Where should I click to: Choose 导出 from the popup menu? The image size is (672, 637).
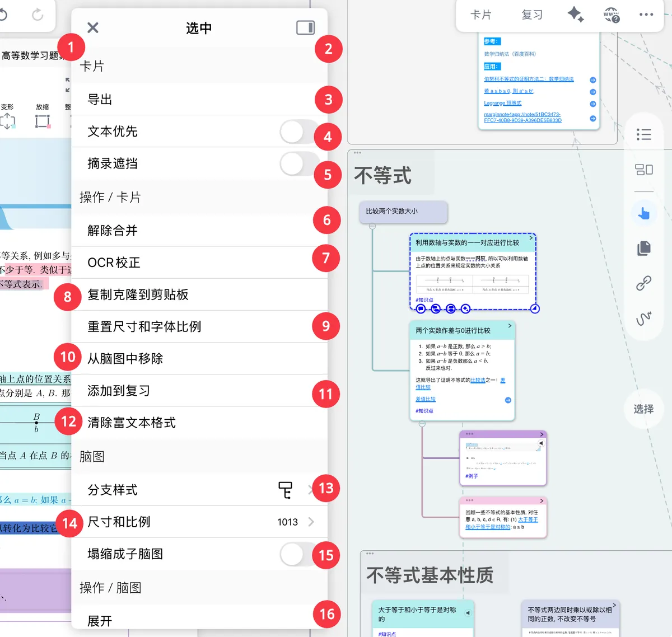(x=199, y=99)
